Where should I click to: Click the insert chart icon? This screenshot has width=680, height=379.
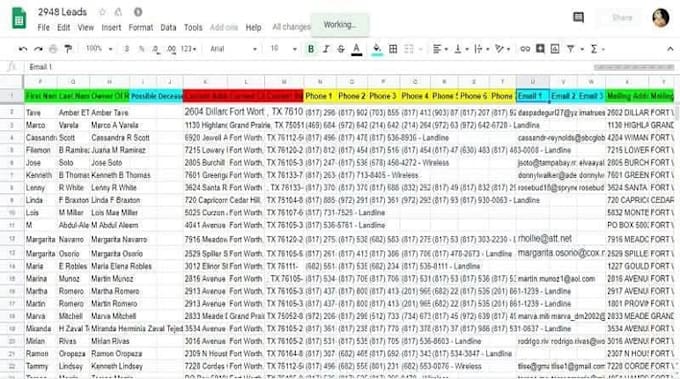click(x=555, y=49)
